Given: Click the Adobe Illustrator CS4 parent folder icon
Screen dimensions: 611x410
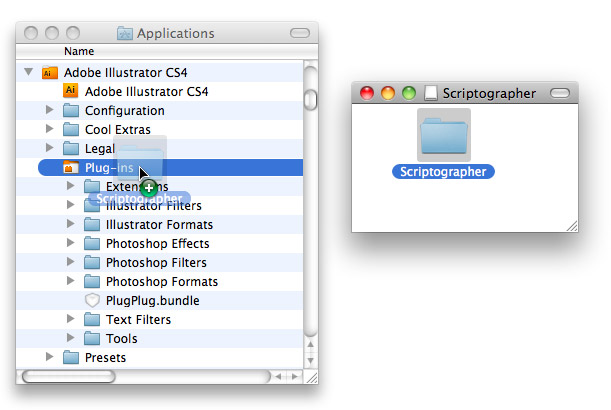Looking at the screenshot, I should click(50, 72).
